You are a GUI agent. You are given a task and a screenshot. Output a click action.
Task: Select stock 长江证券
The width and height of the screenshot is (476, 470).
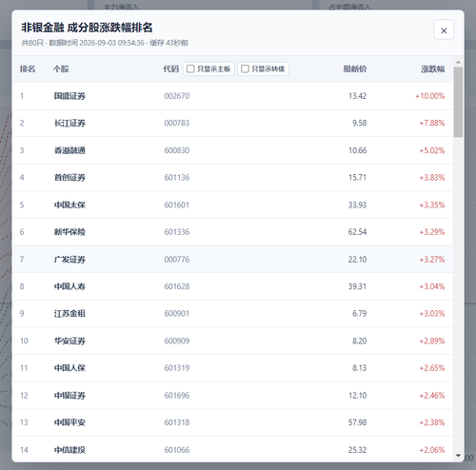point(69,123)
